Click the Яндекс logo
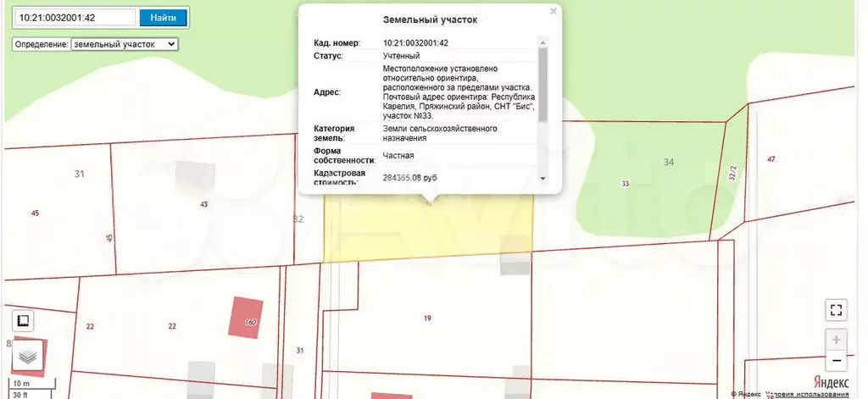The height and width of the screenshot is (399, 868). [831, 382]
